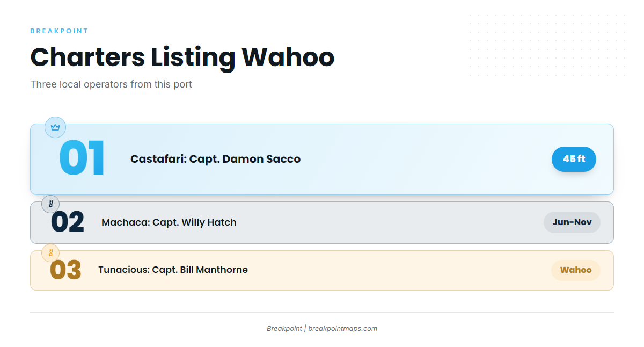Viewport: 644px width, 347px height.
Task: Select the cream third-place card background
Action: coord(322,270)
